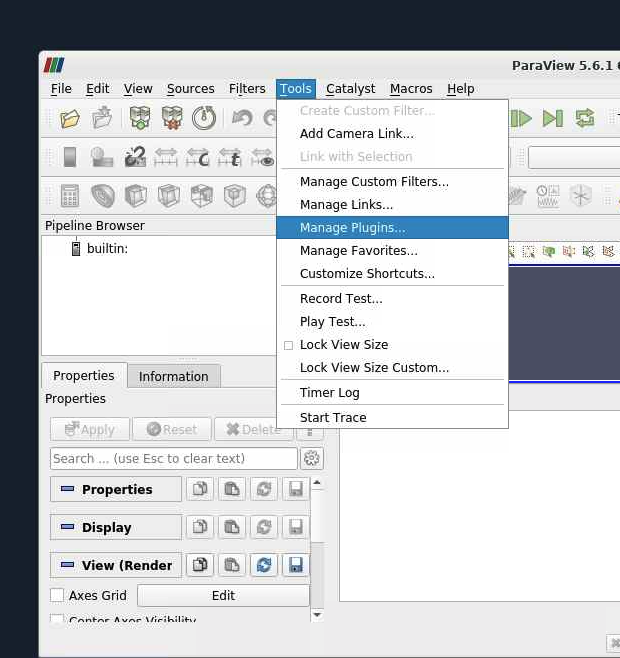Open the File menu
The width and height of the screenshot is (620, 658).
pos(61,89)
